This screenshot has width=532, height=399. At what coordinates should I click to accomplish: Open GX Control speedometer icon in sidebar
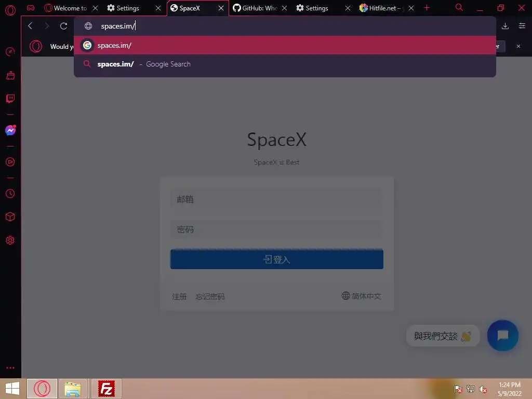tap(10, 52)
